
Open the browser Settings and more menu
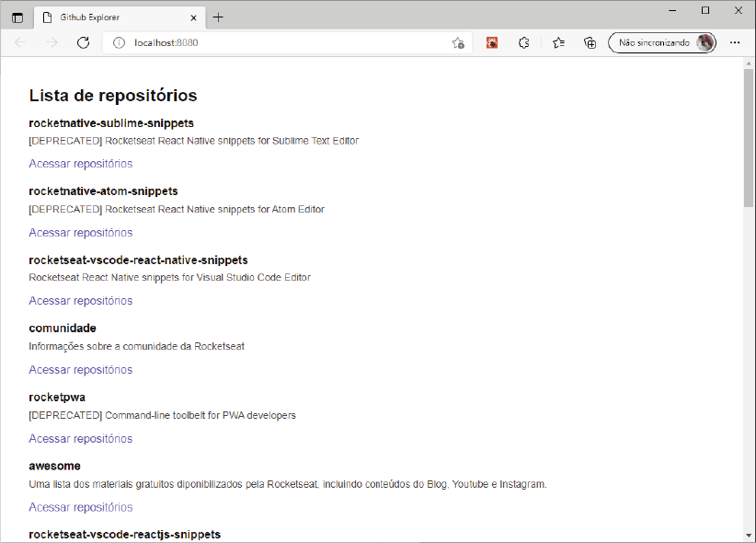pos(735,43)
